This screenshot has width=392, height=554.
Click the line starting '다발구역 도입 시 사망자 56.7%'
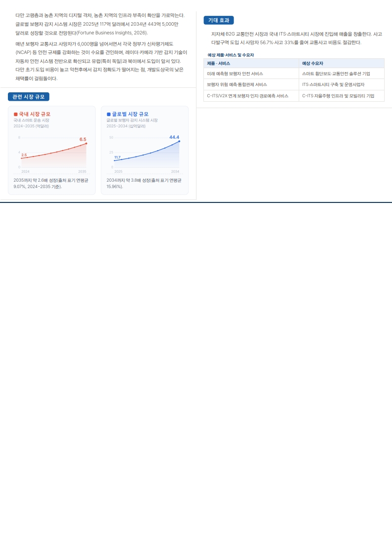[286, 43]
